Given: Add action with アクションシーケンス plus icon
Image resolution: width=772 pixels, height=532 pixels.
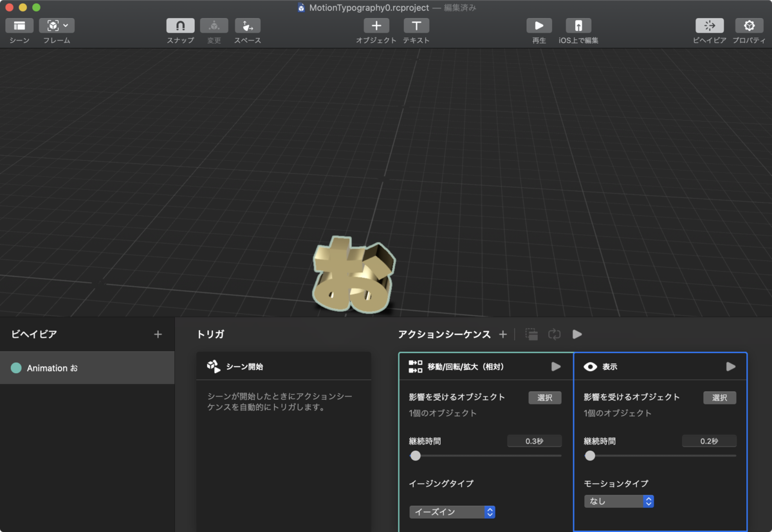Looking at the screenshot, I should (x=503, y=335).
